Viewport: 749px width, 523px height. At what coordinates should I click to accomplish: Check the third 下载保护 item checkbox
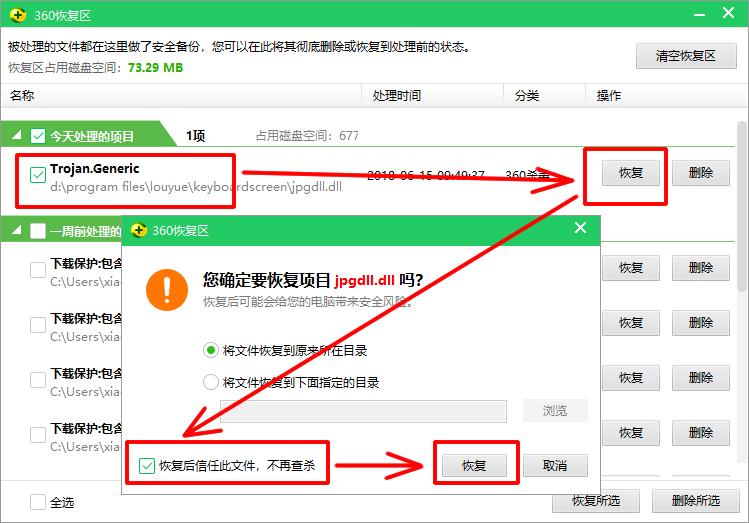tap(38, 380)
